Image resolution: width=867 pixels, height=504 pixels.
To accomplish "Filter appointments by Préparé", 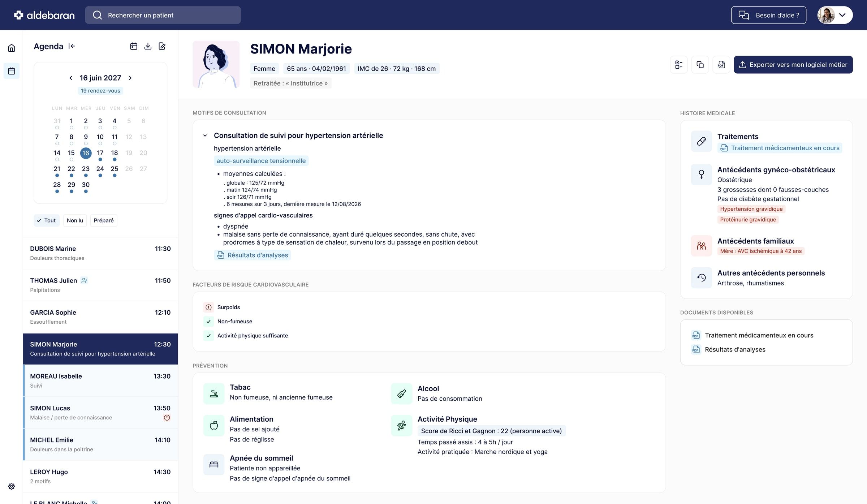I will point(104,220).
